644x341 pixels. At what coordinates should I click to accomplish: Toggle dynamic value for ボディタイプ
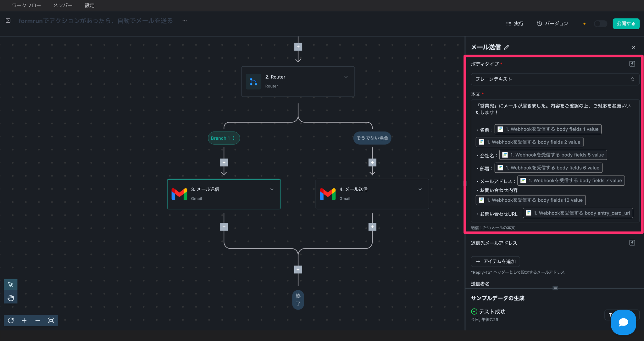pos(632,64)
